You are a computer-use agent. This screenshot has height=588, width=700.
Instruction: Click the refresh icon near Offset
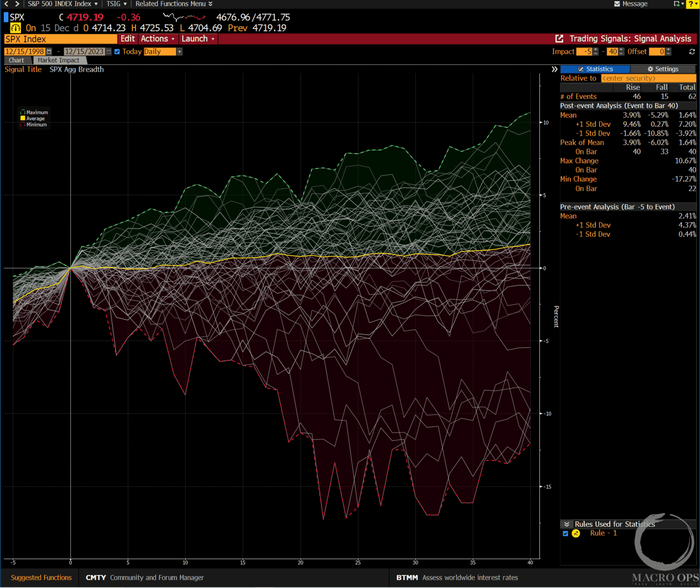[692, 51]
